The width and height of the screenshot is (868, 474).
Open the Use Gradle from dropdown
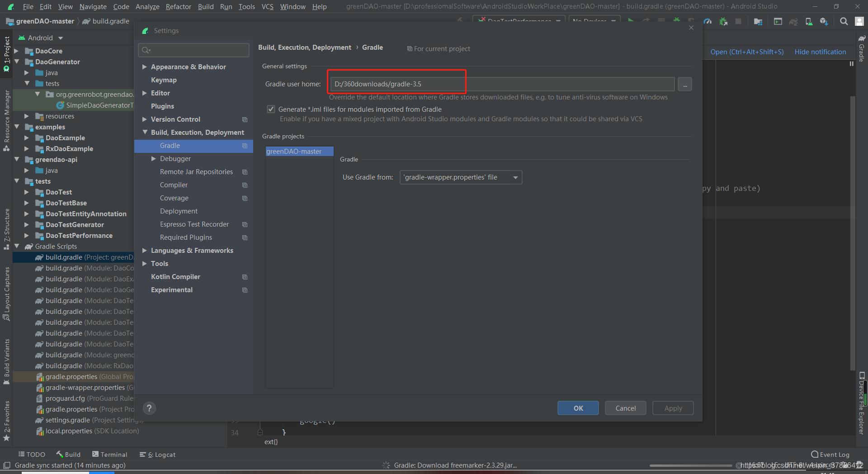(461, 177)
